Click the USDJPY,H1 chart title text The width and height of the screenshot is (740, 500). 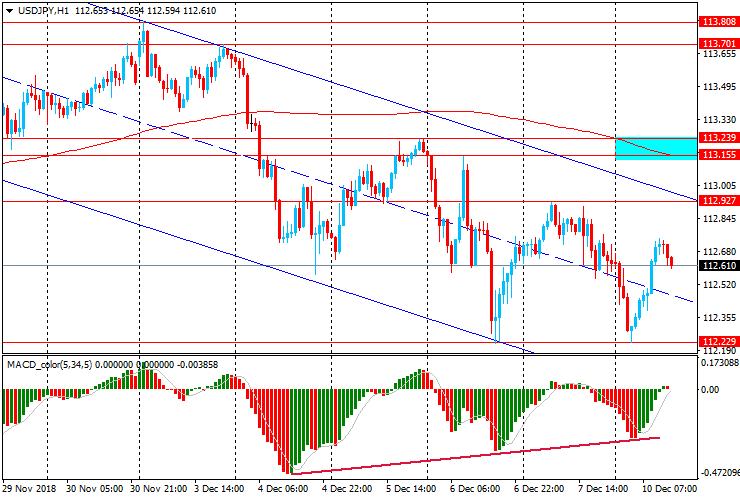point(43,10)
